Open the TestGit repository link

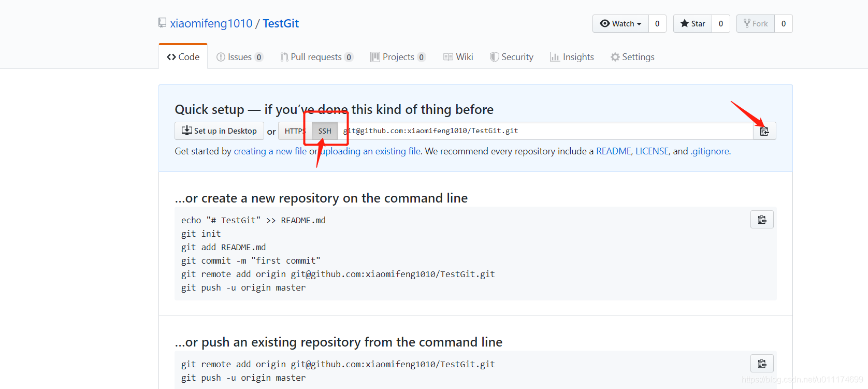click(281, 23)
